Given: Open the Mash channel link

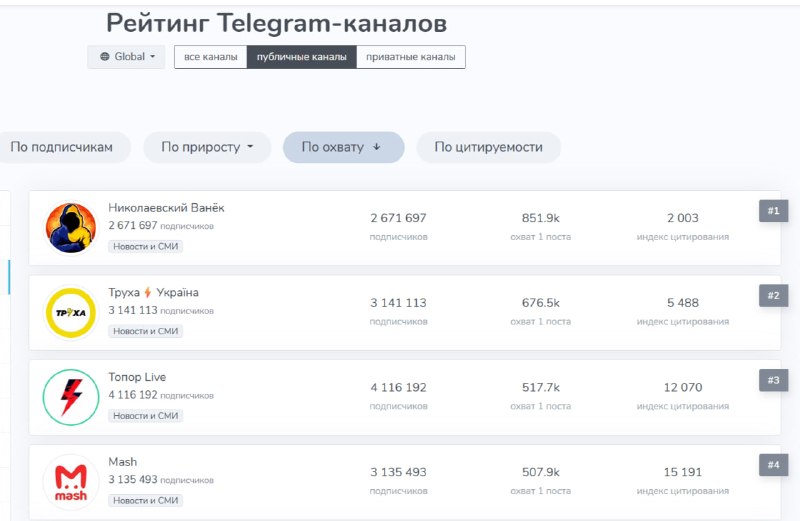Looking at the screenshot, I should pyautogui.click(x=122, y=462).
